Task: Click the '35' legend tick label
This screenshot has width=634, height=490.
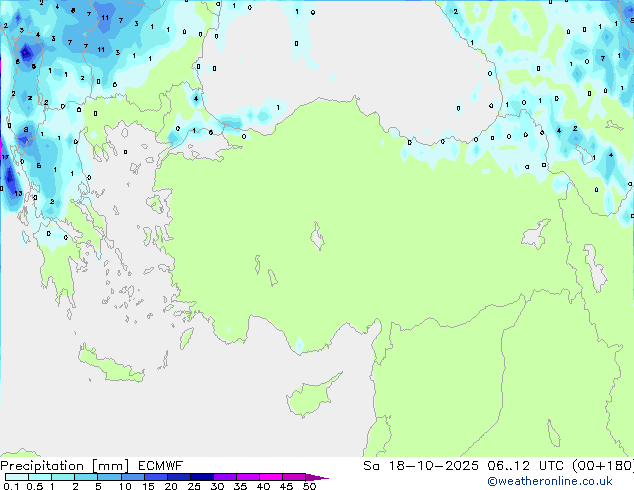Action: pos(240,486)
